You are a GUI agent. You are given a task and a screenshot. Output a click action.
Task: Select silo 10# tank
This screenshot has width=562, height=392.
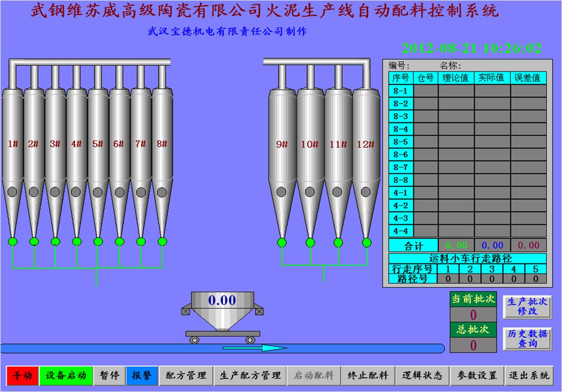pyautogui.click(x=310, y=163)
